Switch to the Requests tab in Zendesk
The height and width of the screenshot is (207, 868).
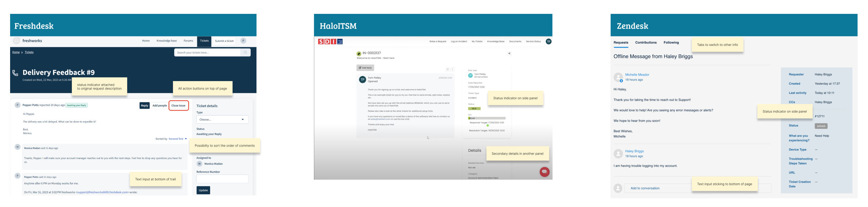tap(621, 43)
